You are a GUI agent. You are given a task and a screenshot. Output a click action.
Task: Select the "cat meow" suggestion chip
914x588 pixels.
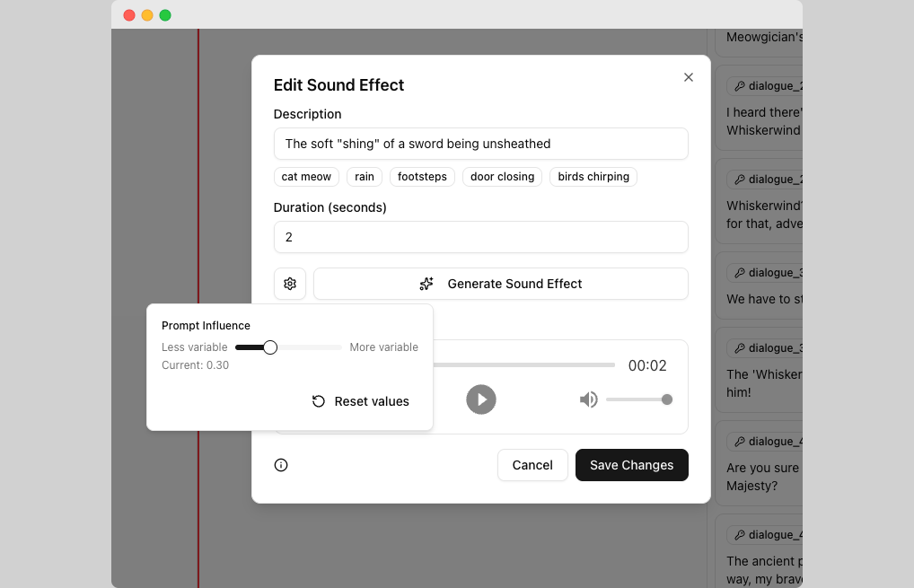click(306, 177)
